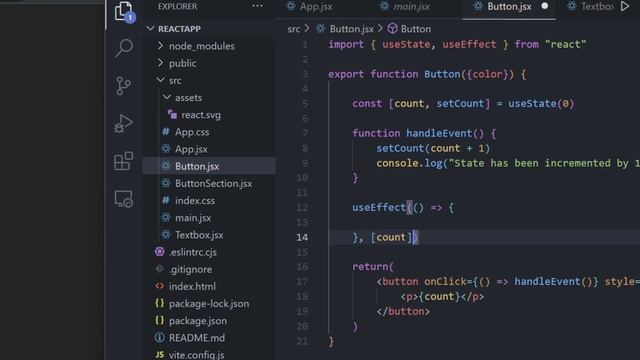The image size is (640, 360).
Task: Click 'useEffect' call on line 12
Action: coord(379,207)
